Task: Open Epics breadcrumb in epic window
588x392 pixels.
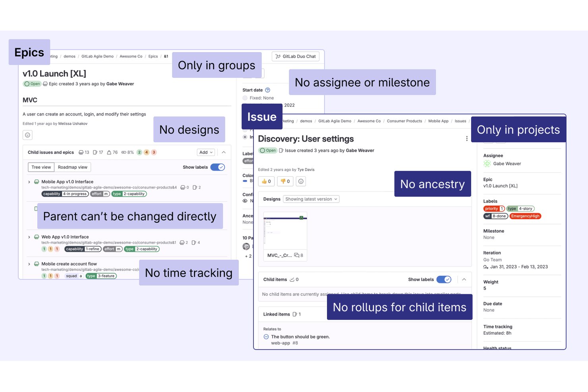Action: pos(153,56)
